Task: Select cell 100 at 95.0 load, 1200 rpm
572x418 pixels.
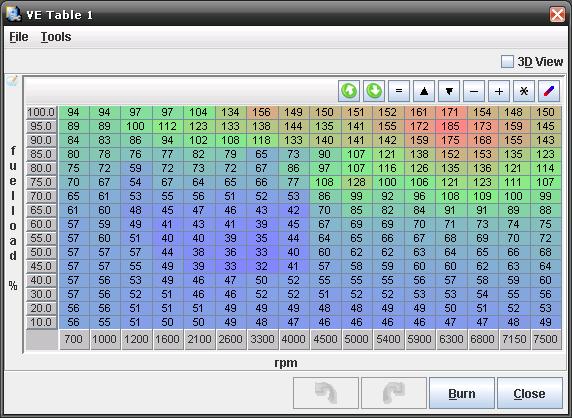Action: point(135,126)
